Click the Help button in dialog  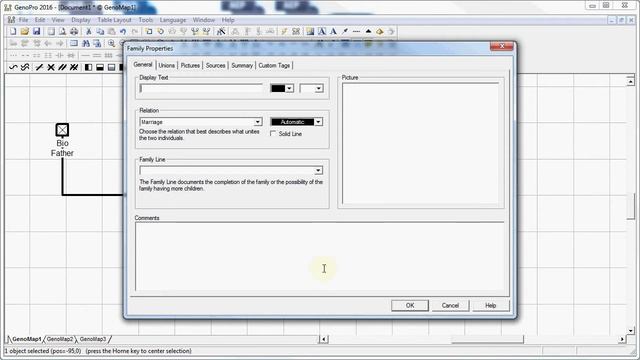(x=491, y=305)
